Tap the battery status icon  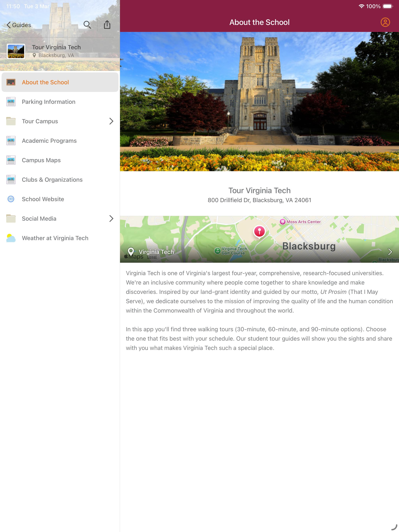[x=388, y=6]
